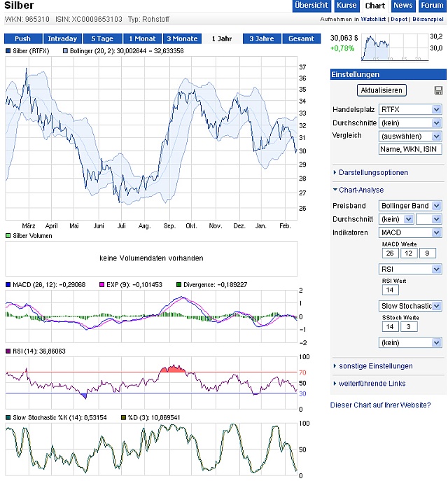This screenshot has width=448, height=481.
Task: Open 'Dieser Chart auf Ihrer Website?' link
Action: [380, 405]
